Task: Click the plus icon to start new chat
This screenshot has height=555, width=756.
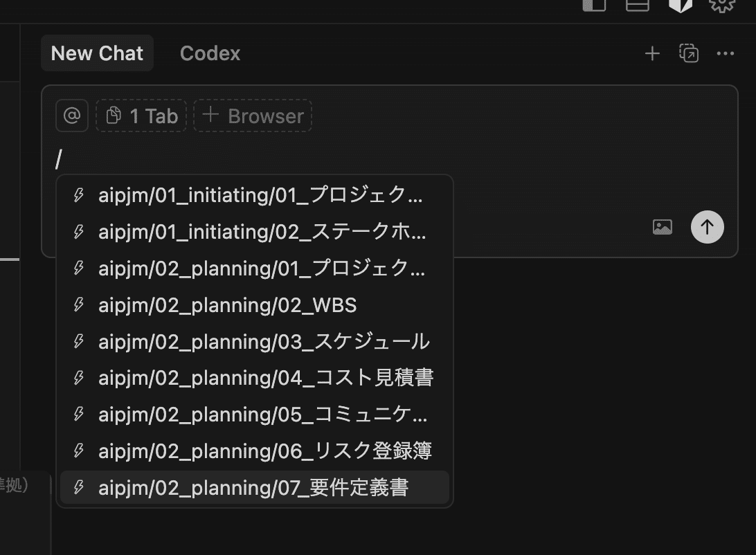Action: tap(651, 53)
